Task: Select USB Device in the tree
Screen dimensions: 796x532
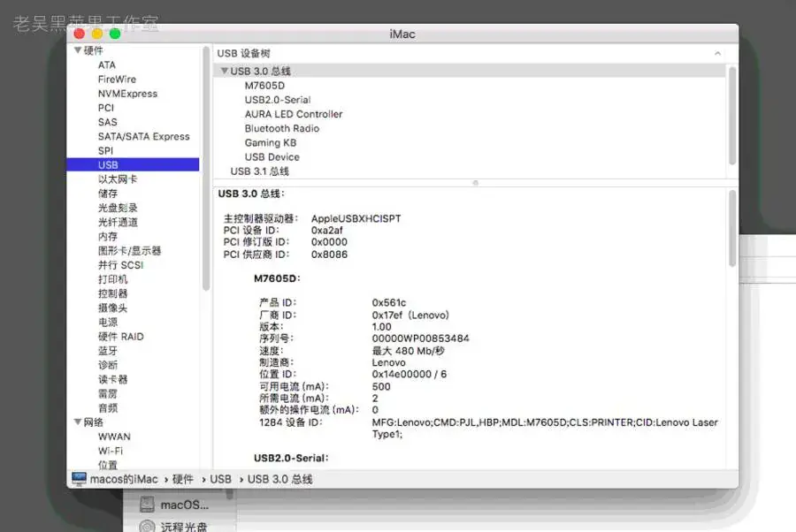Action: (x=272, y=156)
